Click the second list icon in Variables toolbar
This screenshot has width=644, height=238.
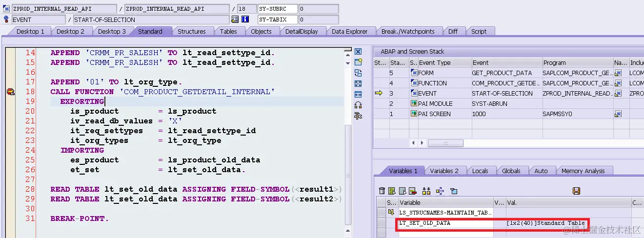[402, 191]
